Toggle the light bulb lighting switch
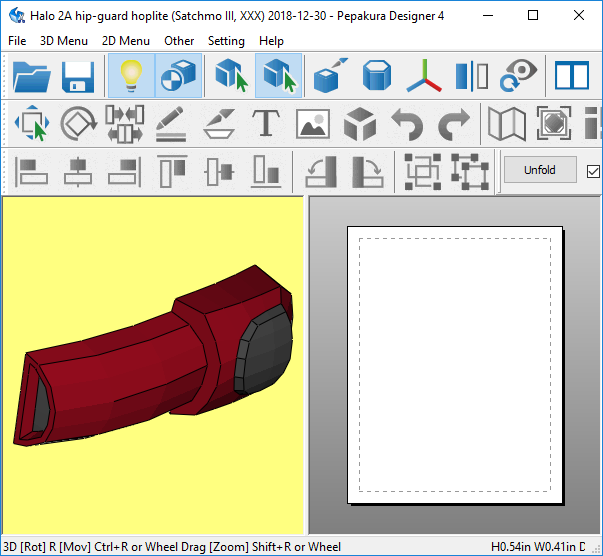The height and width of the screenshot is (556, 603). (x=132, y=76)
